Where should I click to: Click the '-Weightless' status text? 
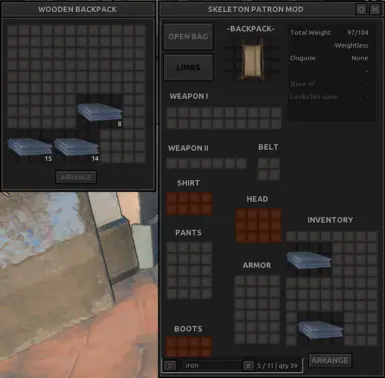pyautogui.click(x=351, y=45)
